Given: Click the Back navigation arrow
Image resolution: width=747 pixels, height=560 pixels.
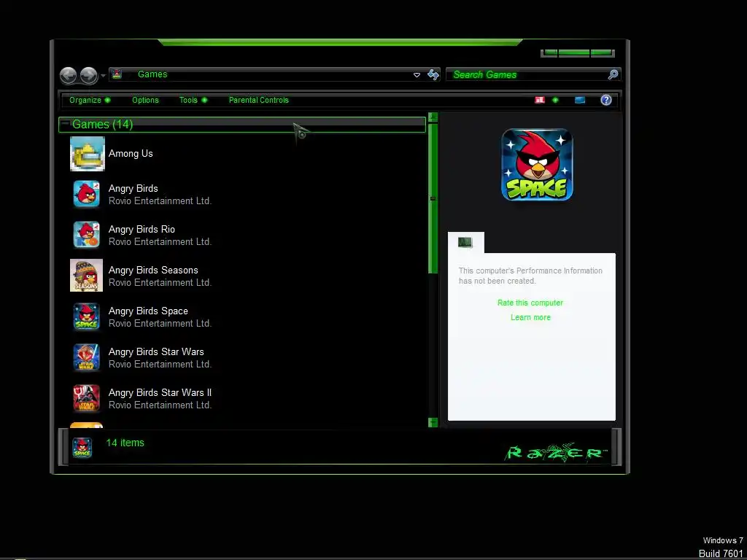Looking at the screenshot, I should coord(68,75).
